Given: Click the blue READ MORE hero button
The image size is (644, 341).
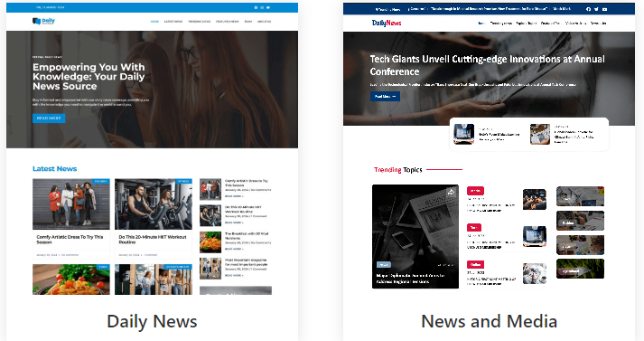Looking at the screenshot, I should (x=49, y=118).
